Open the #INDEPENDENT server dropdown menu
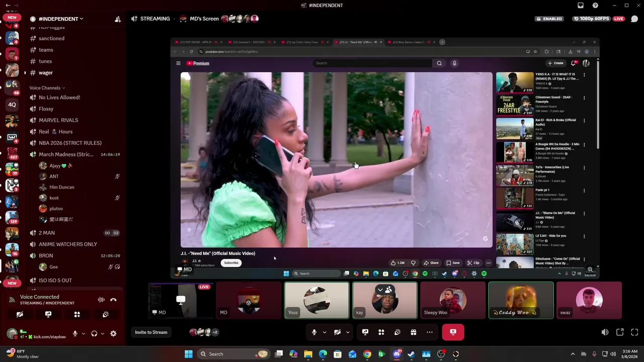Screen dimensions: 644x362 click(x=60, y=19)
